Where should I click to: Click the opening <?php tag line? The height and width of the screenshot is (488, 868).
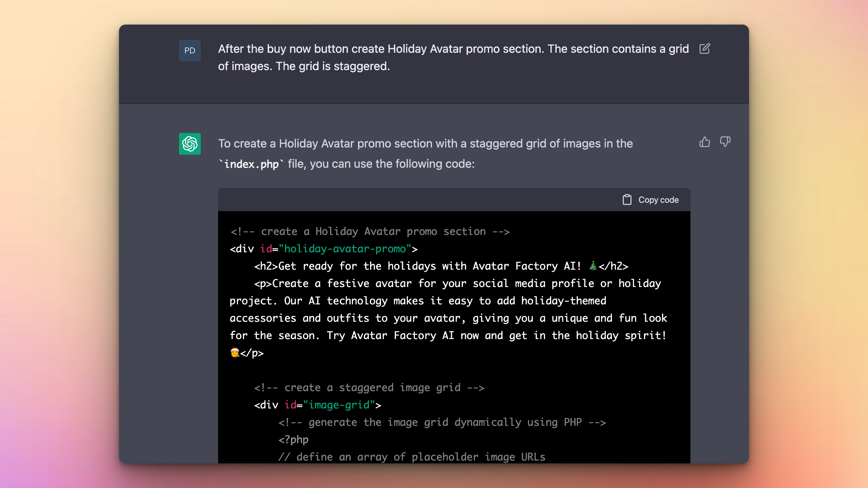coord(293,440)
